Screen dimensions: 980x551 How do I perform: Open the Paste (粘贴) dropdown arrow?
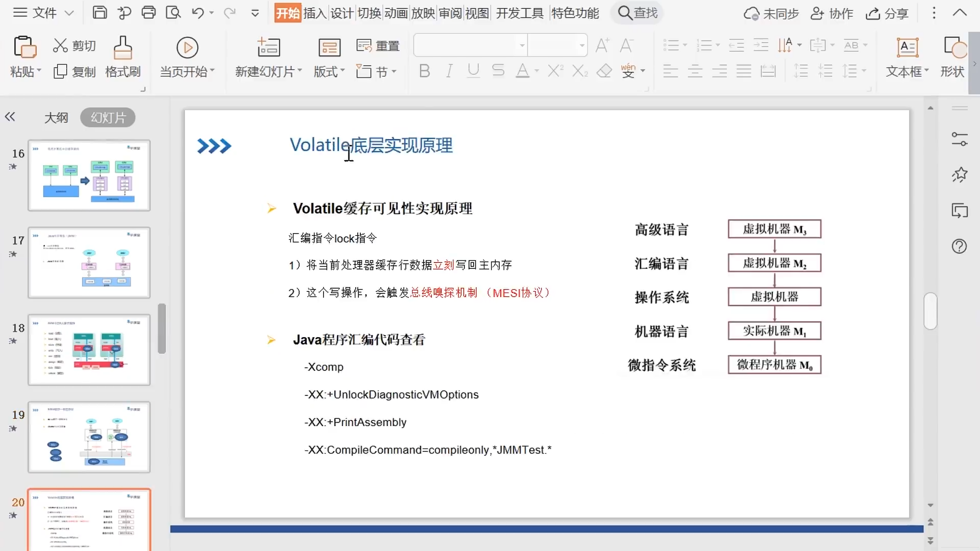click(39, 71)
